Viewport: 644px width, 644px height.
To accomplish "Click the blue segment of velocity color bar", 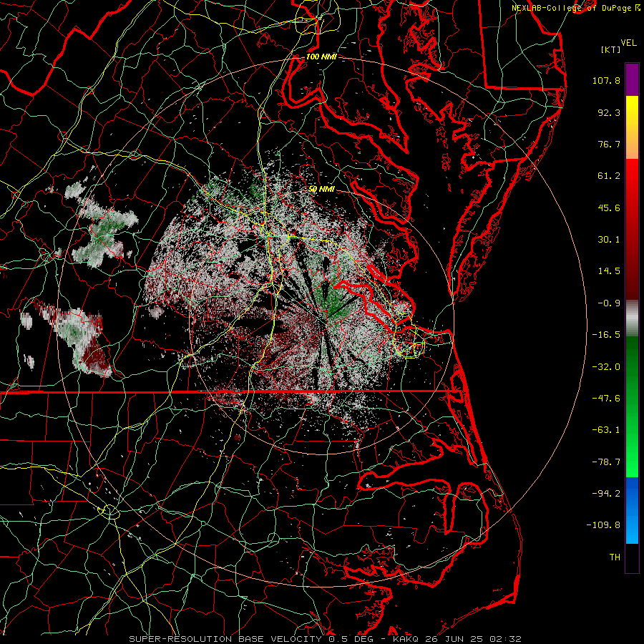I will tap(632, 510).
